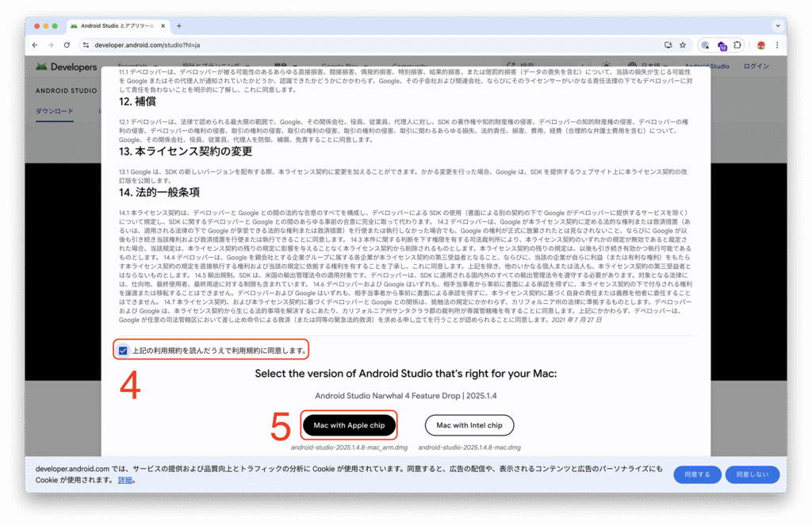
Task: Open a new tab with the plus button
Action: pos(179,25)
